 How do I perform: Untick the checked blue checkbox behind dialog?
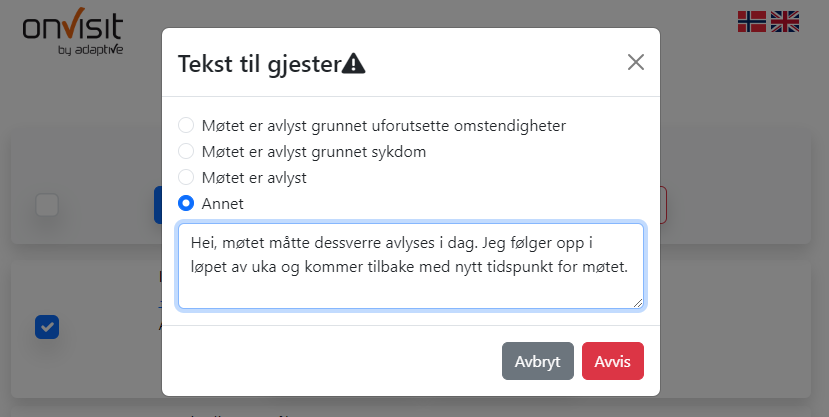47,327
